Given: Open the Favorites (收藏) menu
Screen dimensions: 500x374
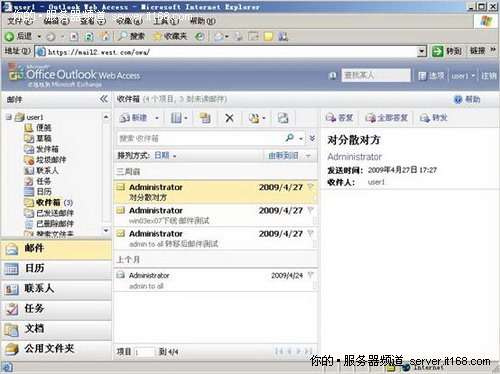Looking at the screenshot, I should 129,21.
